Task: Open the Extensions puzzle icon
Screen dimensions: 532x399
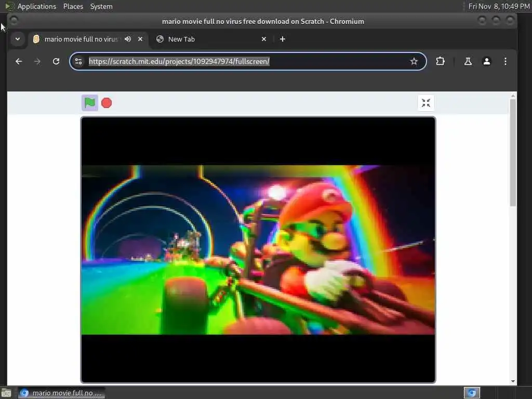Action: coord(440,61)
